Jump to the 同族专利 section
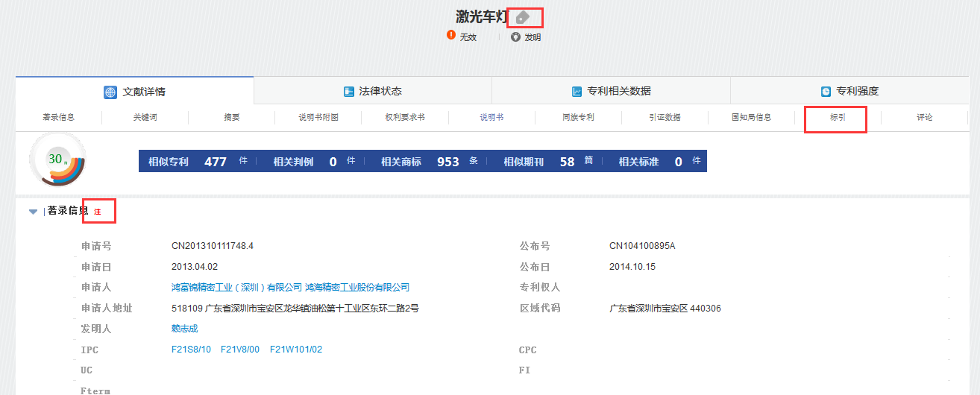The image size is (980, 395). (x=578, y=118)
